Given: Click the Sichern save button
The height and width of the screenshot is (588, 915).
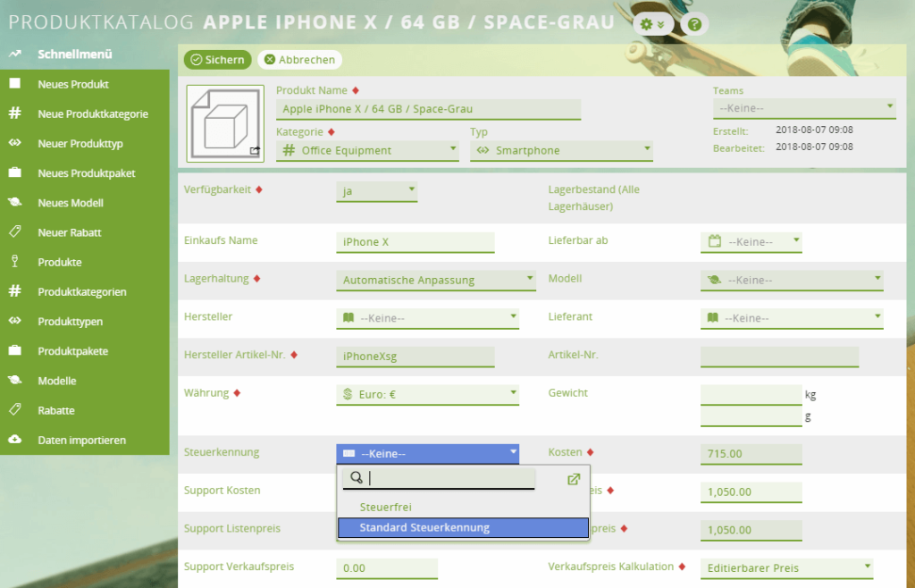Looking at the screenshot, I should click(x=218, y=60).
